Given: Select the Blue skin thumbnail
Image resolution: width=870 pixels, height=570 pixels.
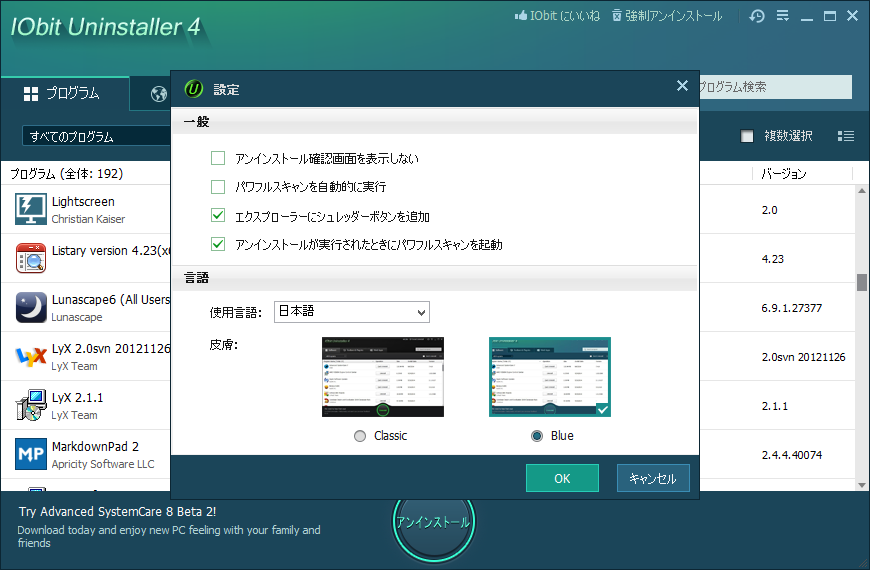Looking at the screenshot, I should (550, 377).
